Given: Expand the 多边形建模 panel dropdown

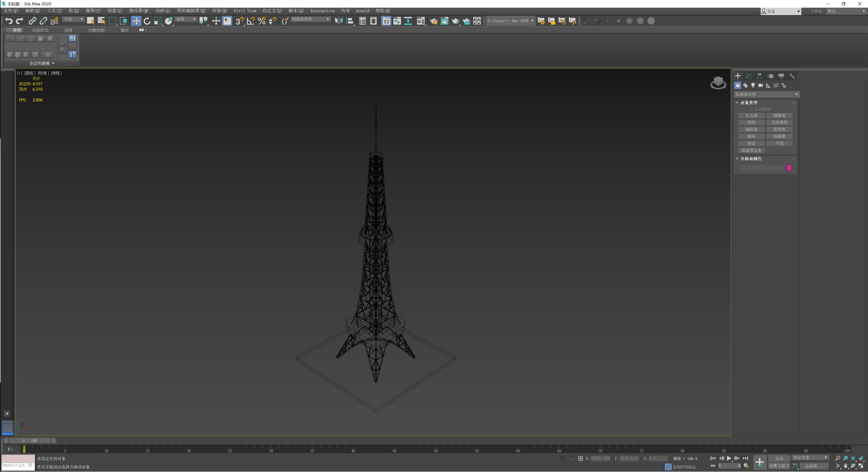Looking at the screenshot, I should tap(41, 63).
